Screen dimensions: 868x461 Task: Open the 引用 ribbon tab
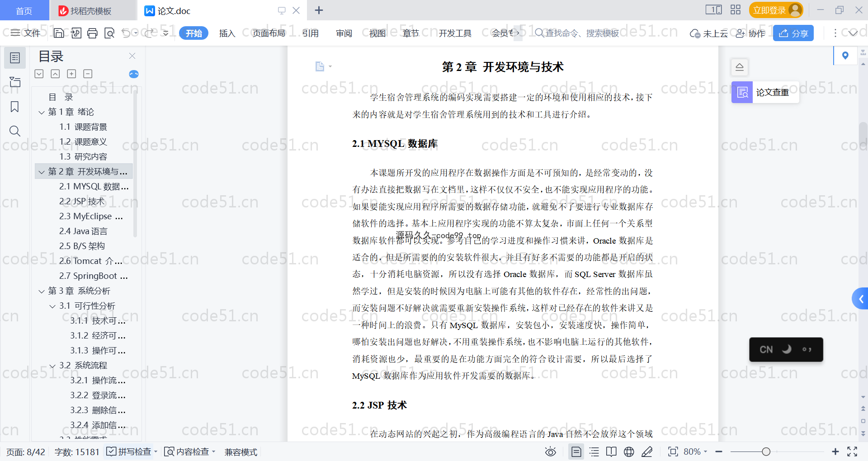coord(310,33)
